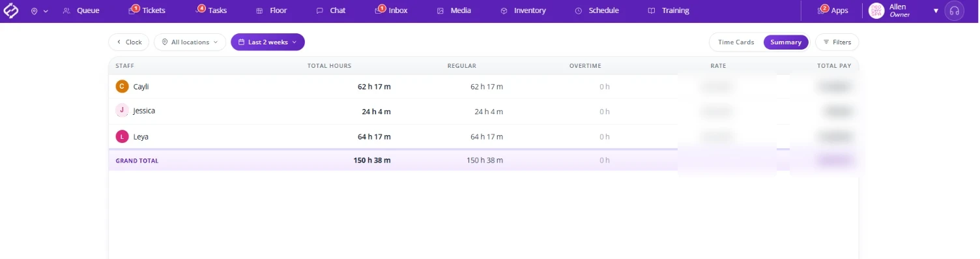Go to the Tickets section
This screenshot has width=980, height=259.
pos(147,10)
